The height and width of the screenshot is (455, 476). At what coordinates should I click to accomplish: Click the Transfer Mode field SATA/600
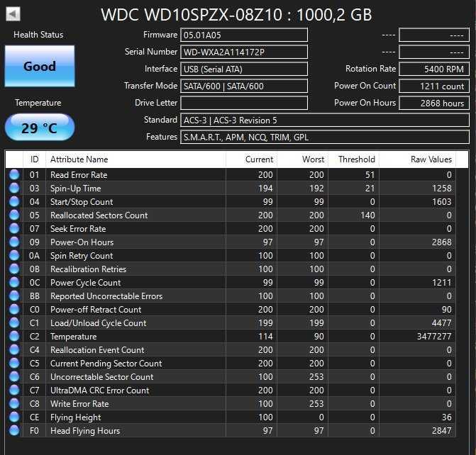244,86
